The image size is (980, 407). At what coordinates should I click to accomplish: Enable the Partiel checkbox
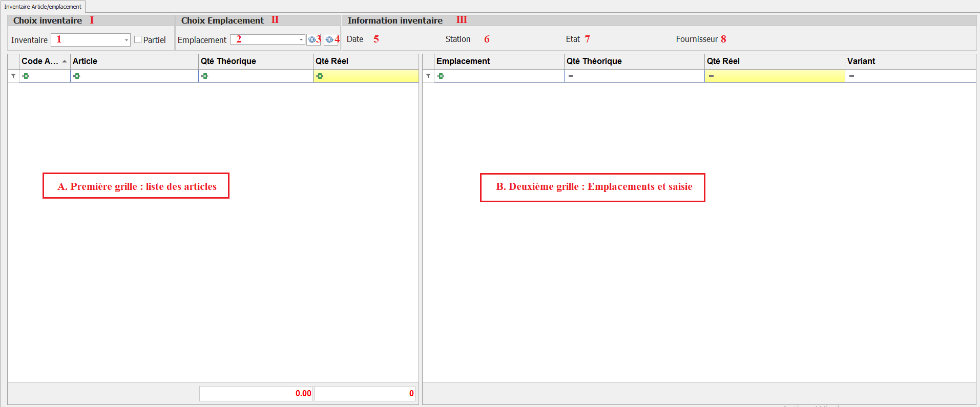(138, 39)
